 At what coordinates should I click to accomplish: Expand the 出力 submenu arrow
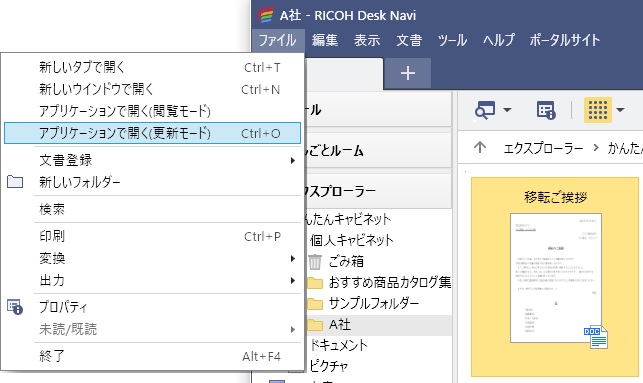pos(292,280)
